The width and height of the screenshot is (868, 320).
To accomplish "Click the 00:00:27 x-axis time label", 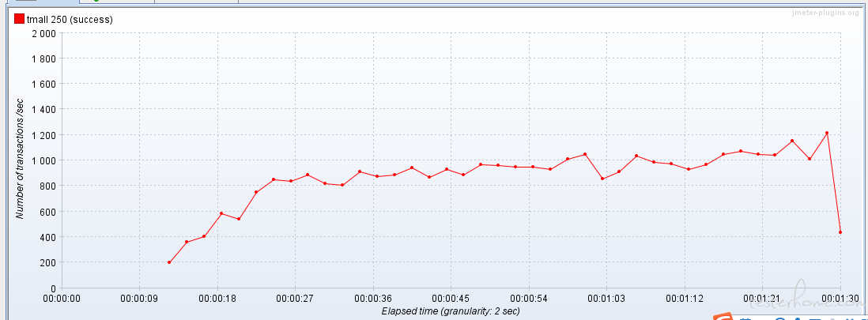I will 295,299.
